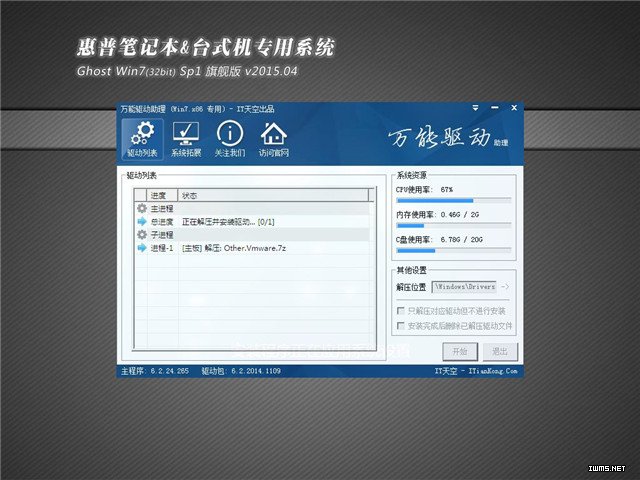Open the IT天空 ITianKong.Com link

(476, 371)
